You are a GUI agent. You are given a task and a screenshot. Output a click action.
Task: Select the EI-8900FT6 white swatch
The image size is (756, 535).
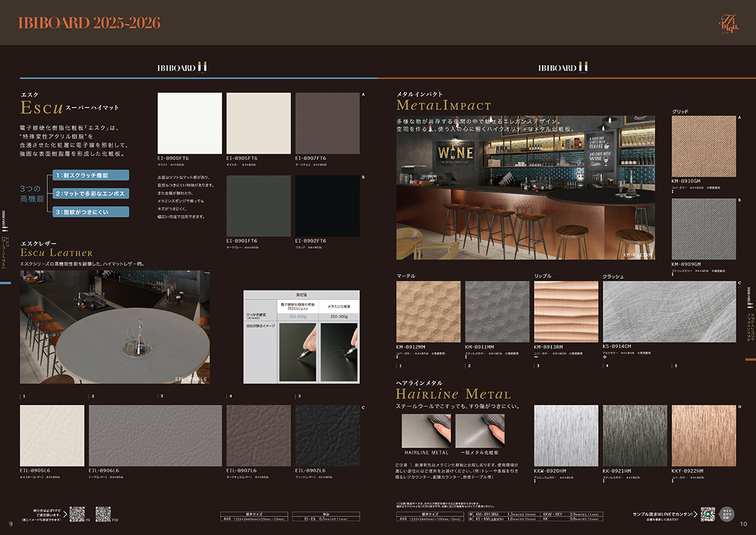pos(189,123)
